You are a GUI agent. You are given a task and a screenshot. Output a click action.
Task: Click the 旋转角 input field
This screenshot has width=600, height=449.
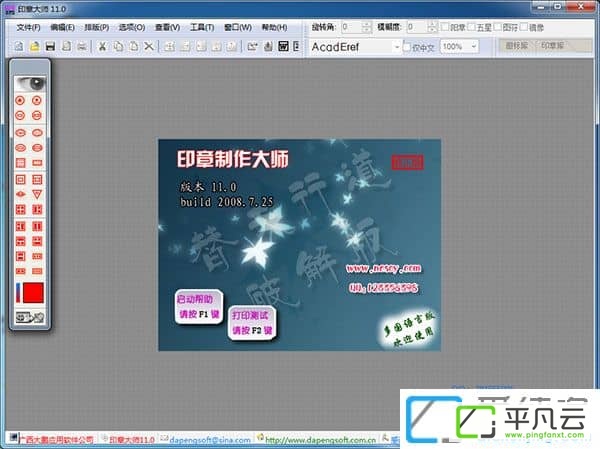click(x=351, y=27)
